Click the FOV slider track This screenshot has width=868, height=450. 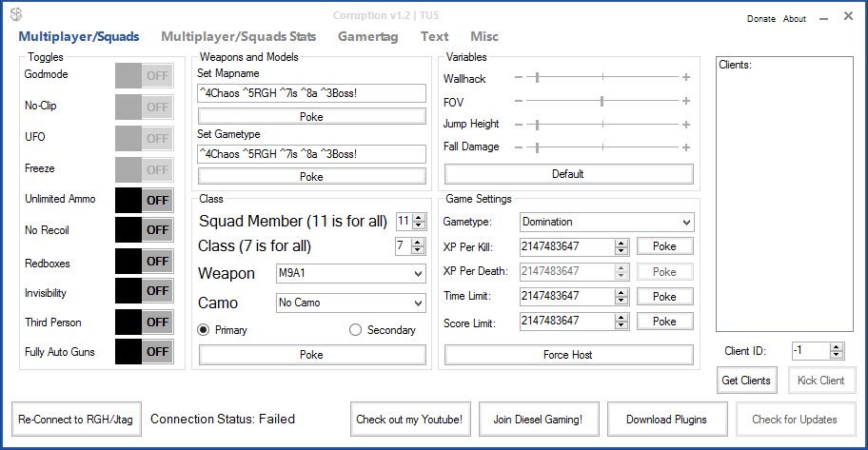(602, 101)
